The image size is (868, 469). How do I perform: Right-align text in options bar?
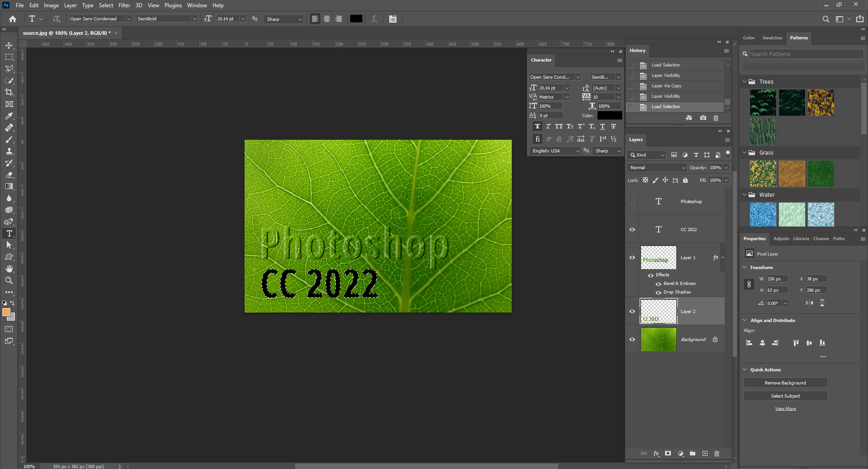point(339,19)
